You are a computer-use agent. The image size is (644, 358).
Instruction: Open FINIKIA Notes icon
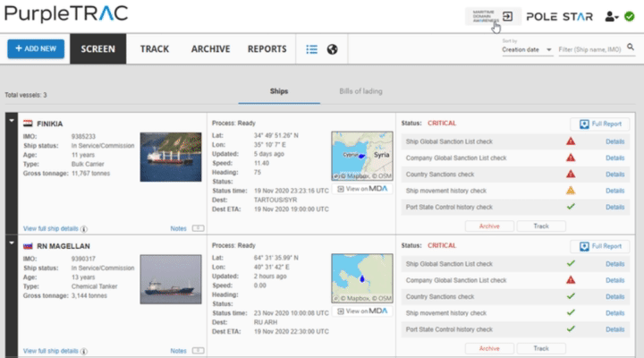(x=198, y=228)
